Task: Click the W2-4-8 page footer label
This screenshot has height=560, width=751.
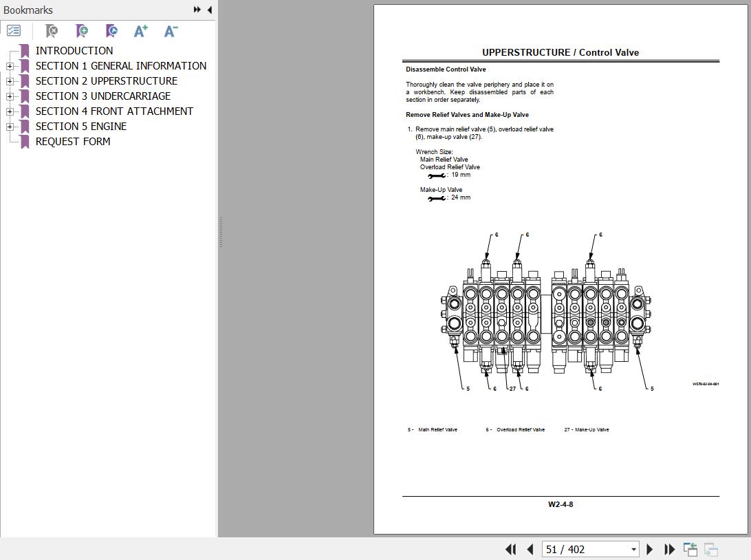Action: [561, 504]
